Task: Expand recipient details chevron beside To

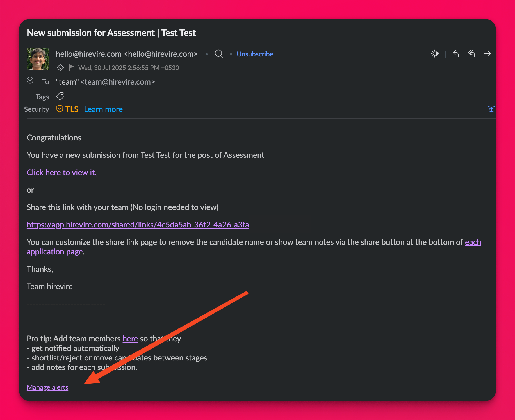Action: pyautogui.click(x=30, y=81)
